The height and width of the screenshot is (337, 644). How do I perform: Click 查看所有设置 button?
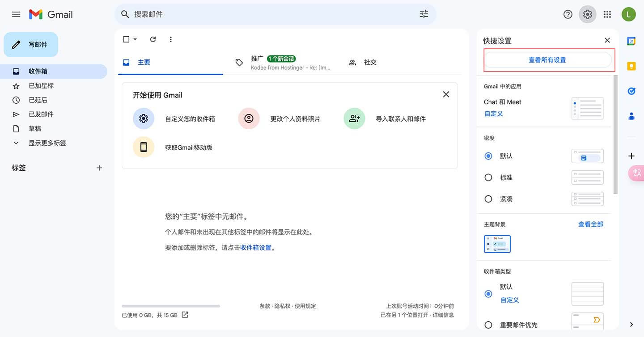coord(547,60)
